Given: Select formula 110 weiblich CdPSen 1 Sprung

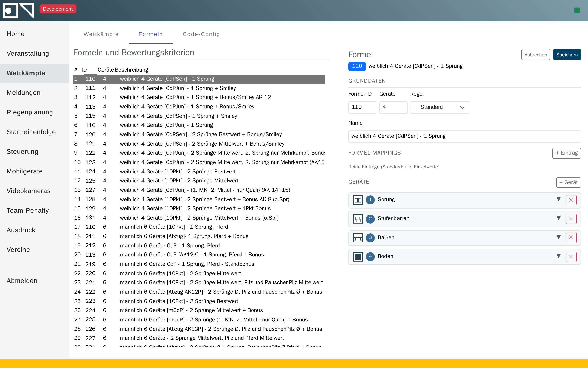Looking at the screenshot, I should point(199,79).
